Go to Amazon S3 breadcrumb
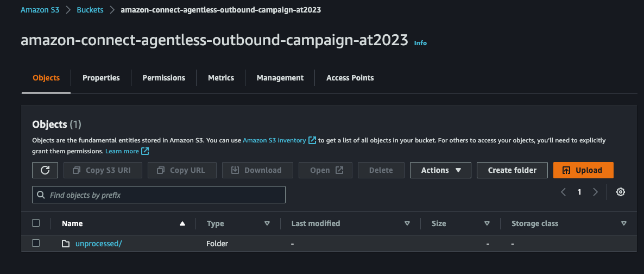Screen dimensions: 644x274 tap(40, 10)
